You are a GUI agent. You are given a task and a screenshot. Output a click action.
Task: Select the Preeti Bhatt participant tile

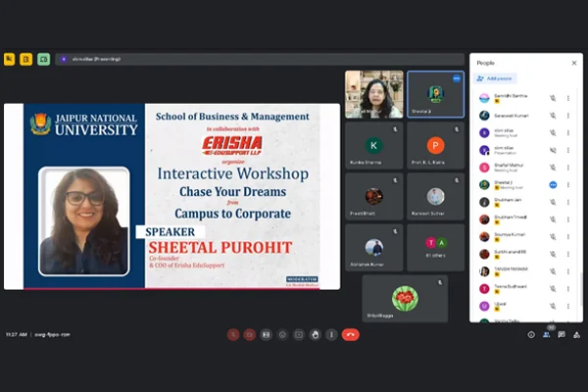click(x=374, y=196)
